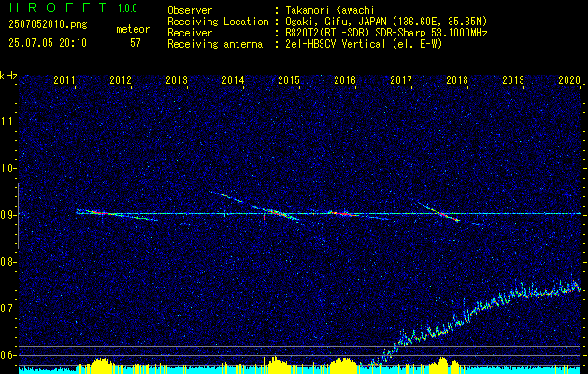Click the HROFFT title text
The image size is (588, 374).
coord(58,7)
